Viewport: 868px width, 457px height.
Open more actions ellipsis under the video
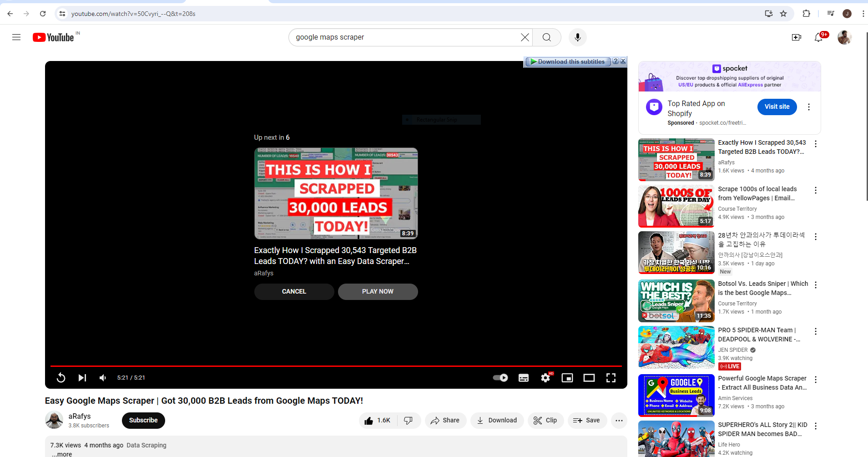point(619,421)
